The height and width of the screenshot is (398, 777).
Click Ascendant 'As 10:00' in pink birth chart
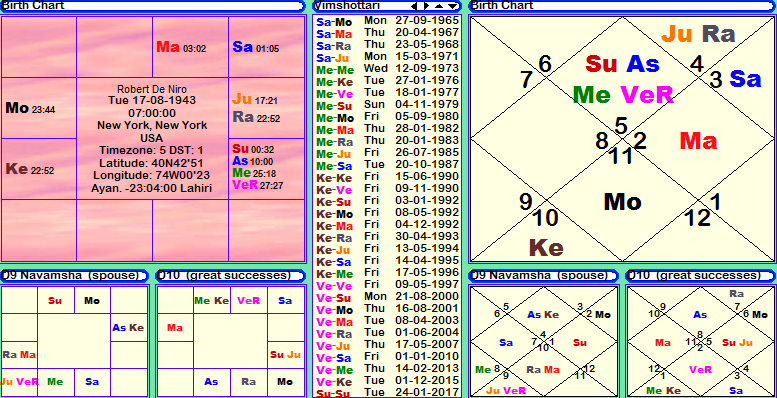coord(253,161)
